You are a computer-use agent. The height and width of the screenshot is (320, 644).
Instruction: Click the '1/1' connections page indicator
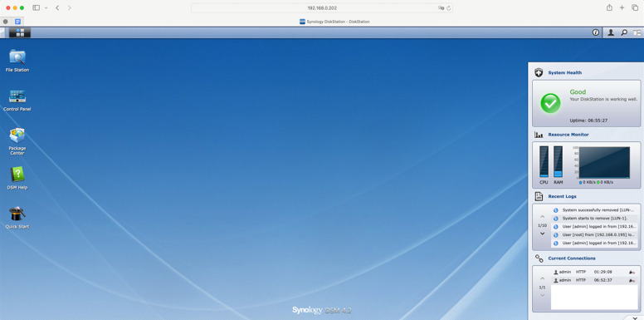pyautogui.click(x=542, y=287)
